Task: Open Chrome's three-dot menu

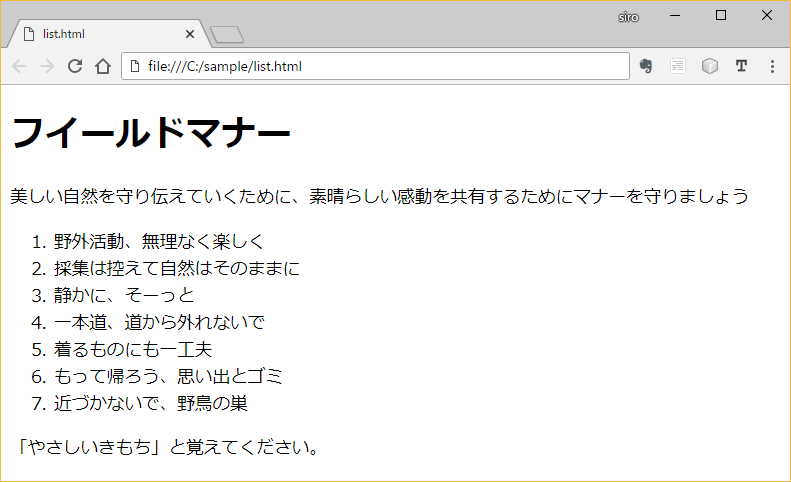Action: click(772, 67)
